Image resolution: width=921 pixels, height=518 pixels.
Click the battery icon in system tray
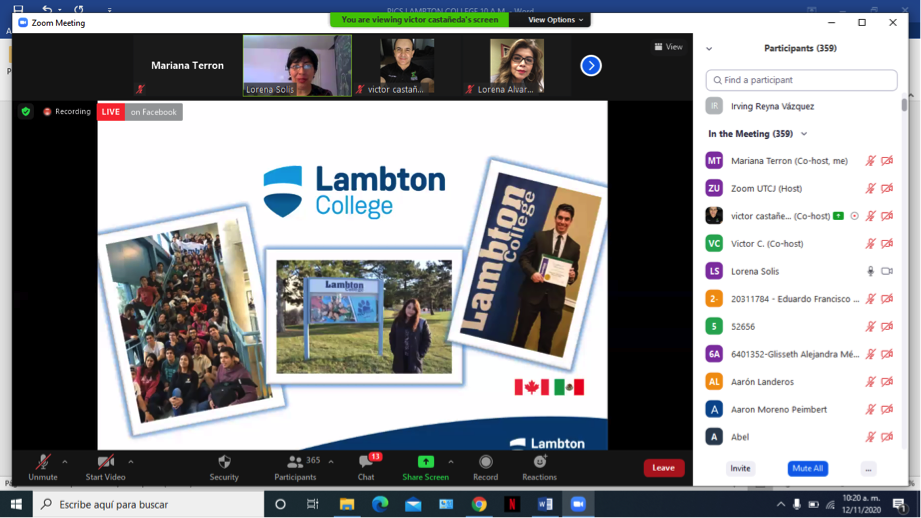(814, 504)
